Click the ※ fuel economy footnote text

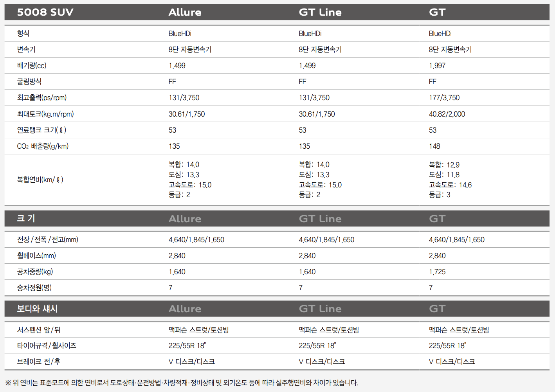pyautogui.click(x=182, y=383)
